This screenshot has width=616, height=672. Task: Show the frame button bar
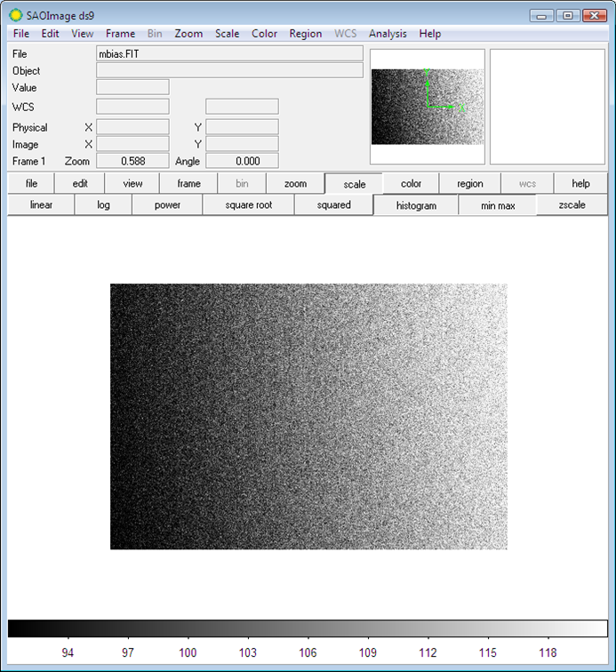188,184
